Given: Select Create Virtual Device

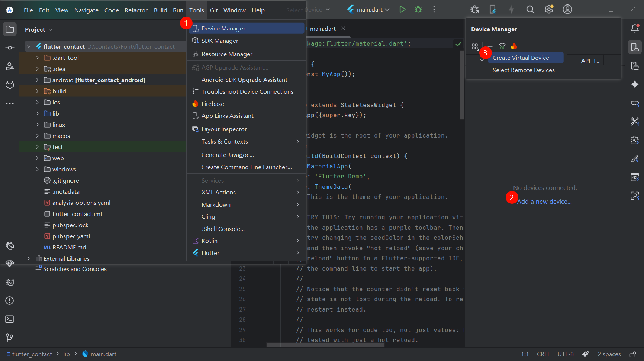Looking at the screenshot, I should pos(525,58).
